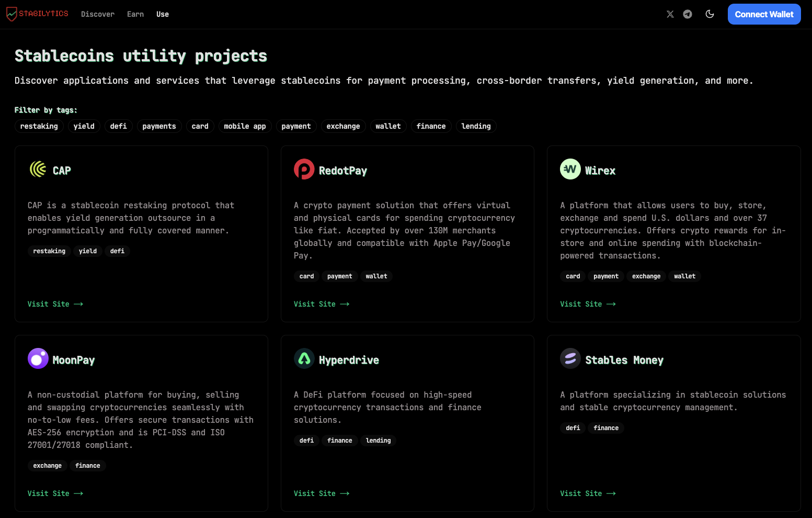Image resolution: width=812 pixels, height=518 pixels.
Task: Click the defi tag in CAP card
Action: click(x=118, y=251)
